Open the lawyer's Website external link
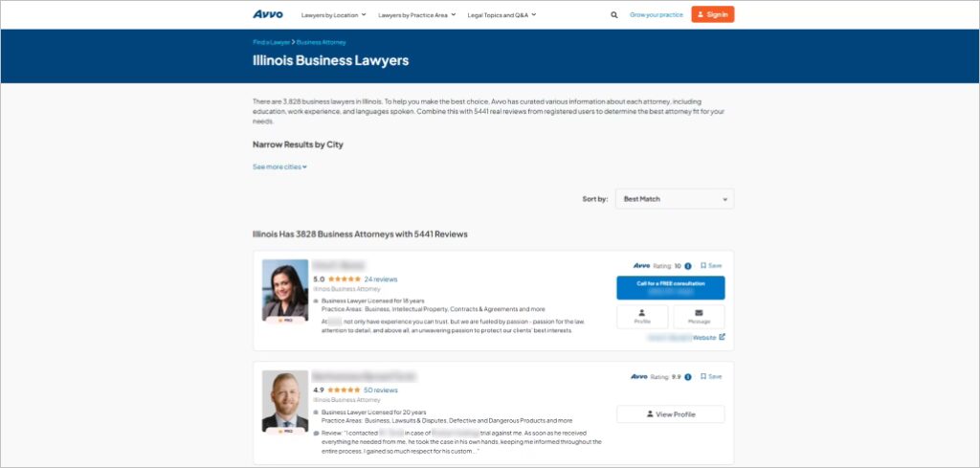 (x=708, y=337)
